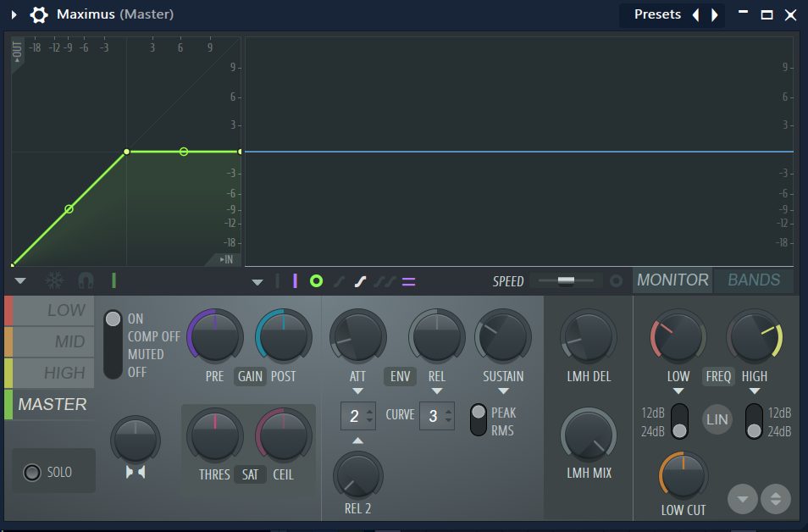
Task: Toggle the purple band lines icon
Action: [408, 281]
